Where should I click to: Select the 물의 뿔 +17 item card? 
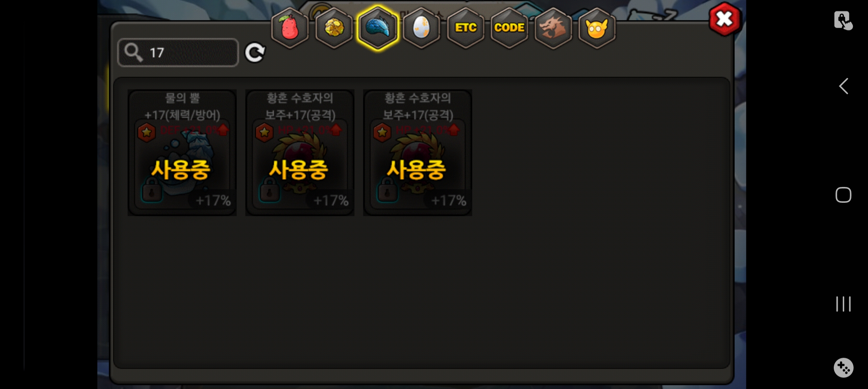182,153
